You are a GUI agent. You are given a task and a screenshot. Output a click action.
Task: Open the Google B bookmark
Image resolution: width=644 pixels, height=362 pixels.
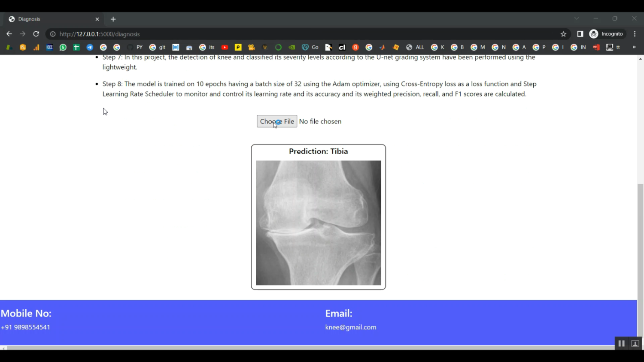coord(457,47)
